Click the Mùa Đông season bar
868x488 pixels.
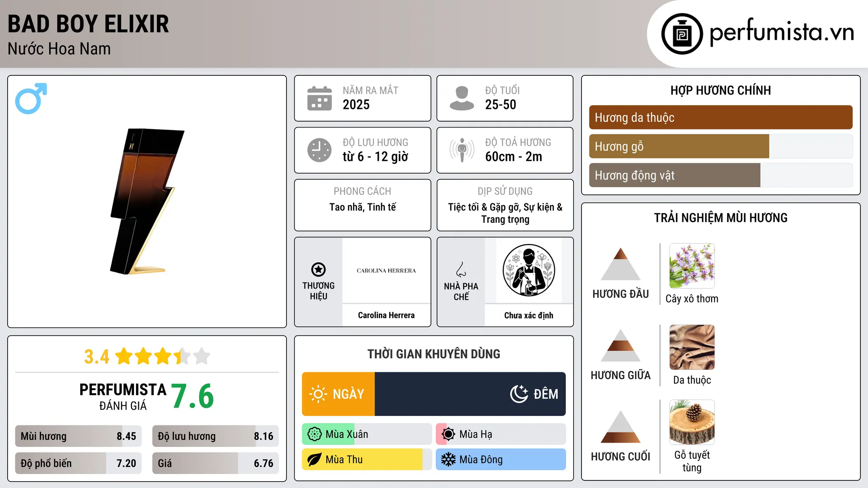coord(501,460)
